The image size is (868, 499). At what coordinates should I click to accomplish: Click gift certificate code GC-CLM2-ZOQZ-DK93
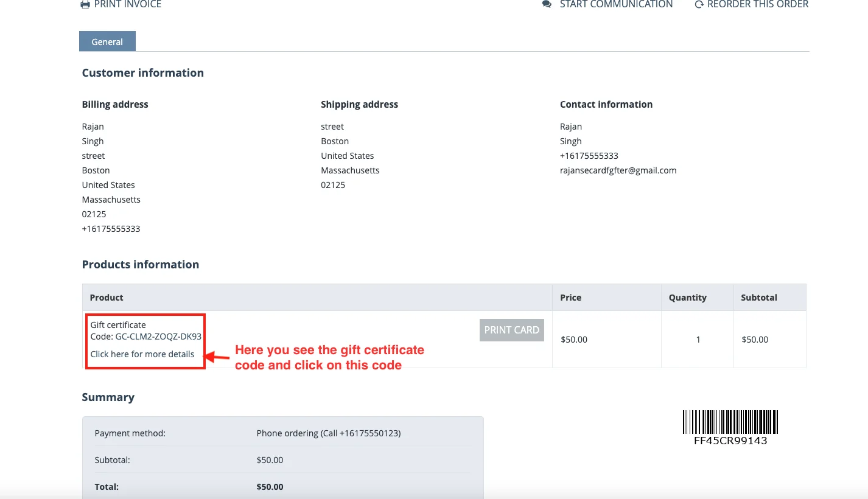(158, 336)
